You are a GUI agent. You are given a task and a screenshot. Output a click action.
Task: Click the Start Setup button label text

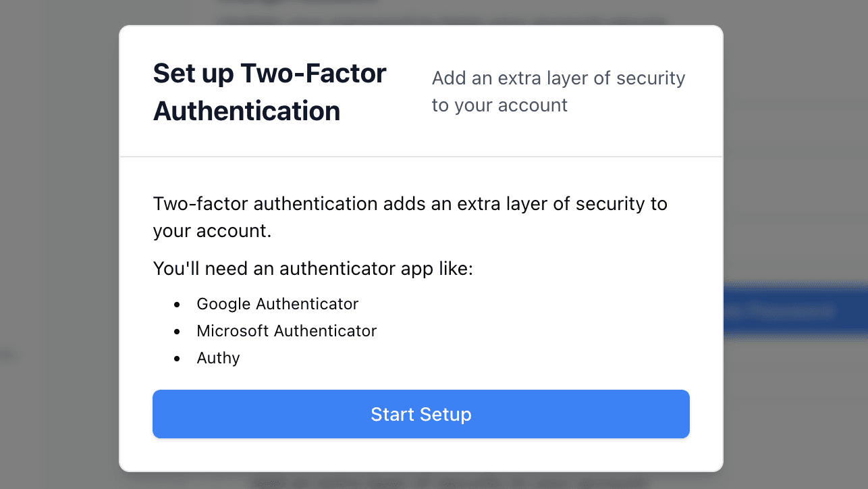421,414
